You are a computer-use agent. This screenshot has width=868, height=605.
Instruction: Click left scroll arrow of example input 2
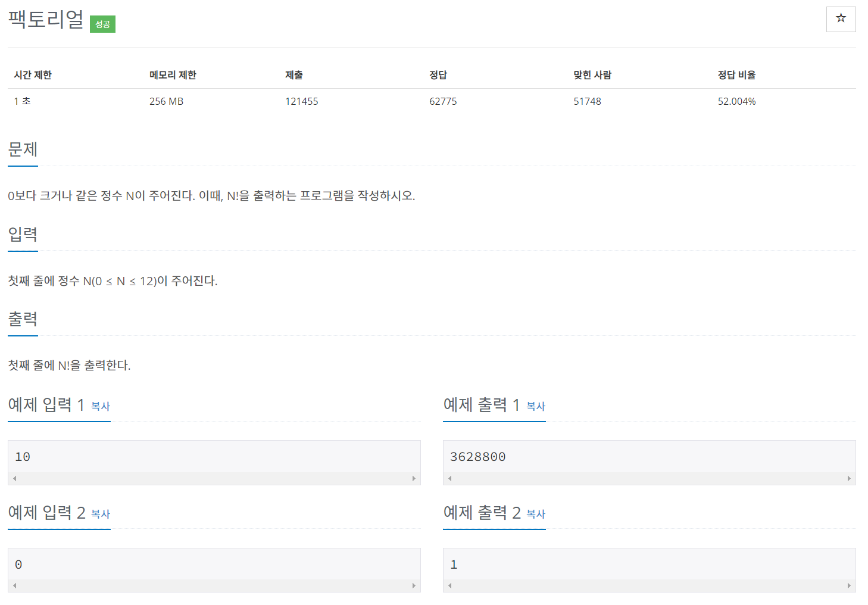tap(14, 585)
